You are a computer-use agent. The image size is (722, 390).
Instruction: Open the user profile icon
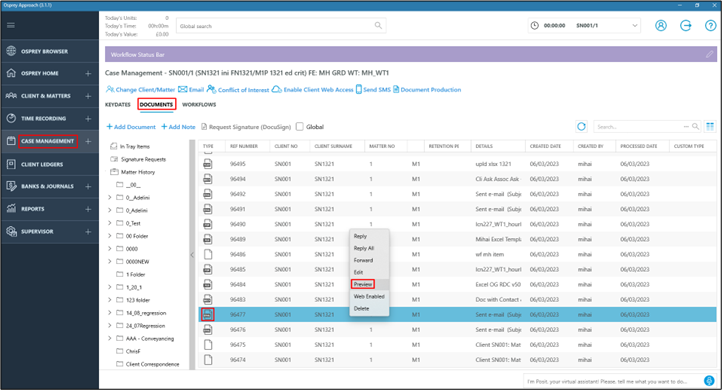pyautogui.click(x=661, y=25)
